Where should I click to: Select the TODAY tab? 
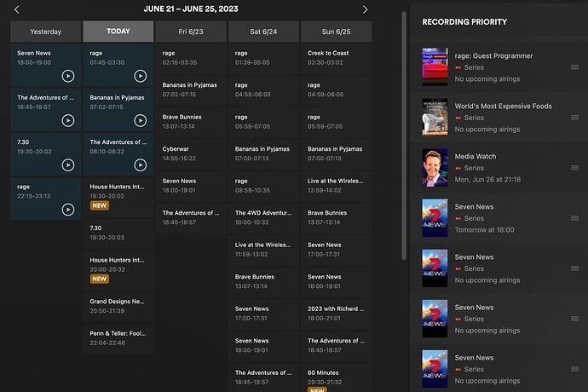[118, 32]
